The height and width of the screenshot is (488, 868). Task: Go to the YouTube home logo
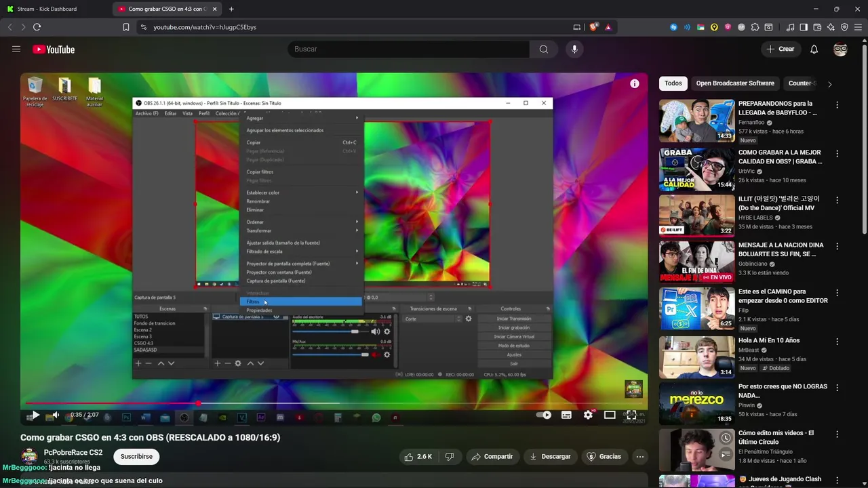point(54,49)
